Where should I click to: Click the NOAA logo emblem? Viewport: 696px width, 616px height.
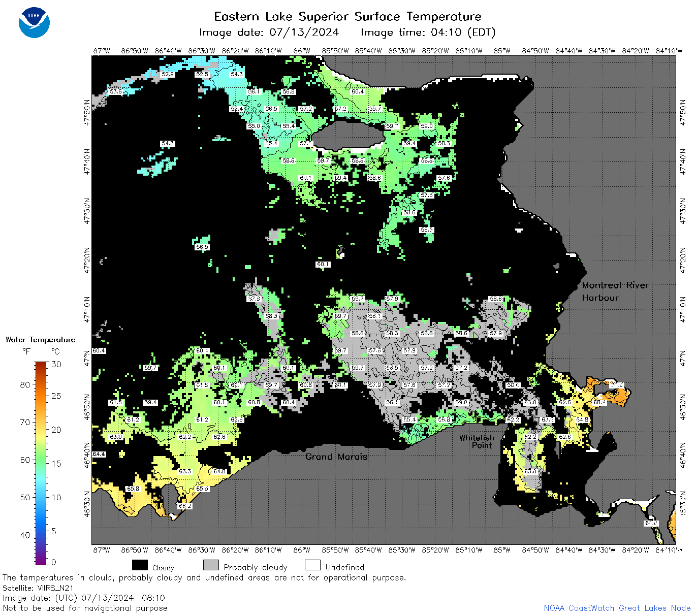coord(34,23)
